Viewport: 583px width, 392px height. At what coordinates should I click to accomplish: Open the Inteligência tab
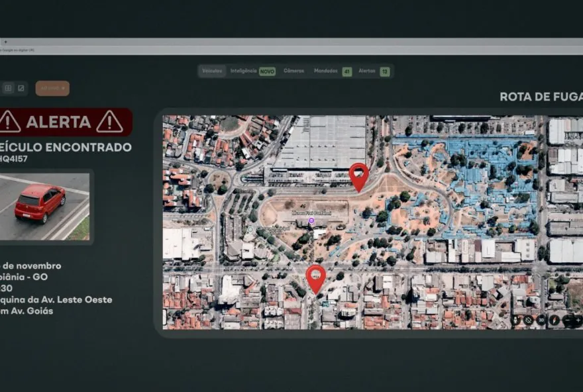pos(244,71)
